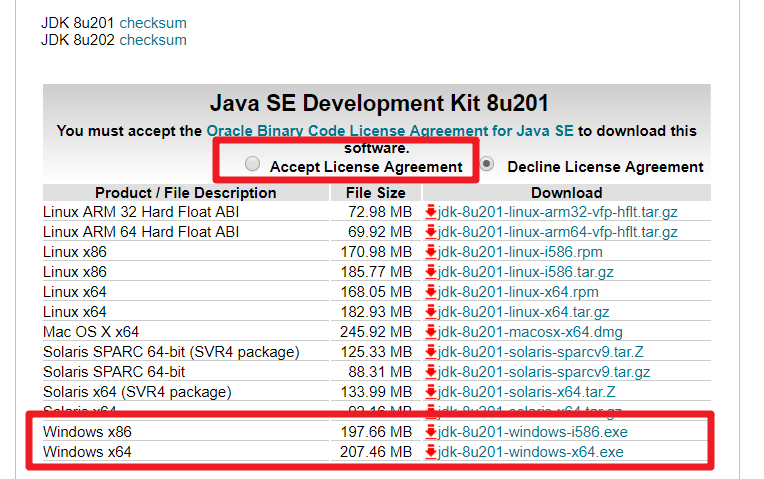Screen dimensions: 764x479
Task: Click the 207.46 MB file size cell
Action: coord(376,452)
